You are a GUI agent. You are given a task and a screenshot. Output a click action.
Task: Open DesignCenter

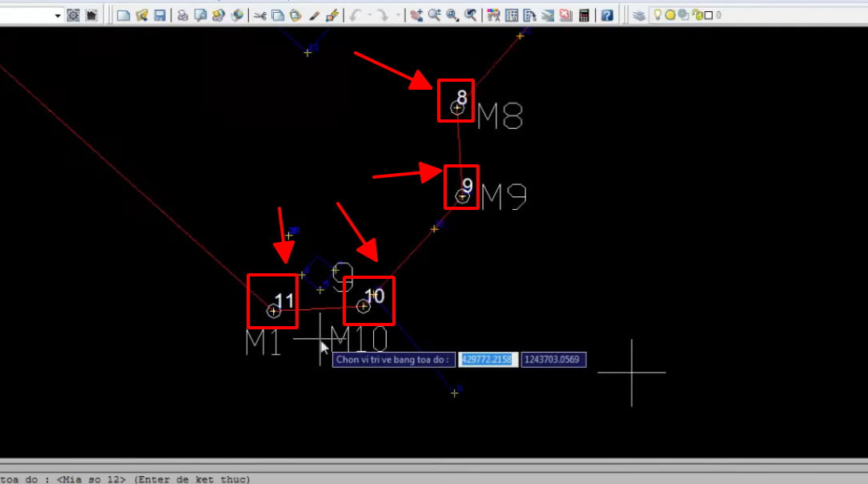coord(512,15)
